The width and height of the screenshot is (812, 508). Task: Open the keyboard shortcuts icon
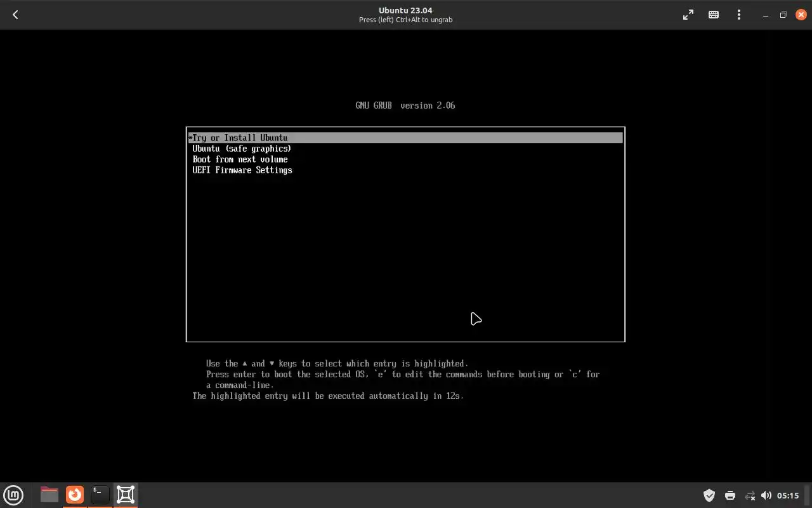point(714,15)
